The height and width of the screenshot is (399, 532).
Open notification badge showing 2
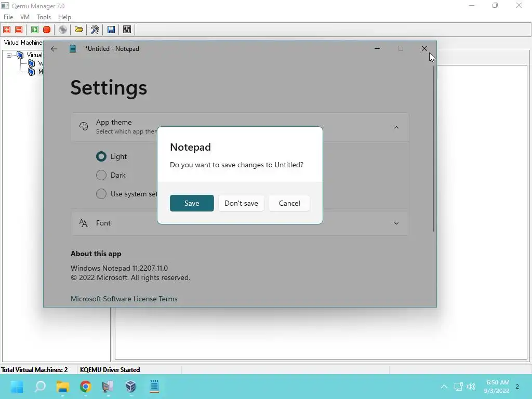pos(517,387)
